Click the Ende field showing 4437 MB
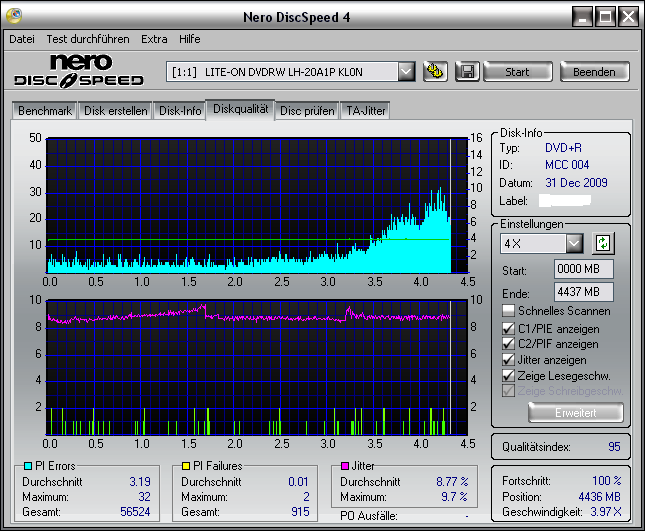This screenshot has width=645, height=531. point(583,292)
